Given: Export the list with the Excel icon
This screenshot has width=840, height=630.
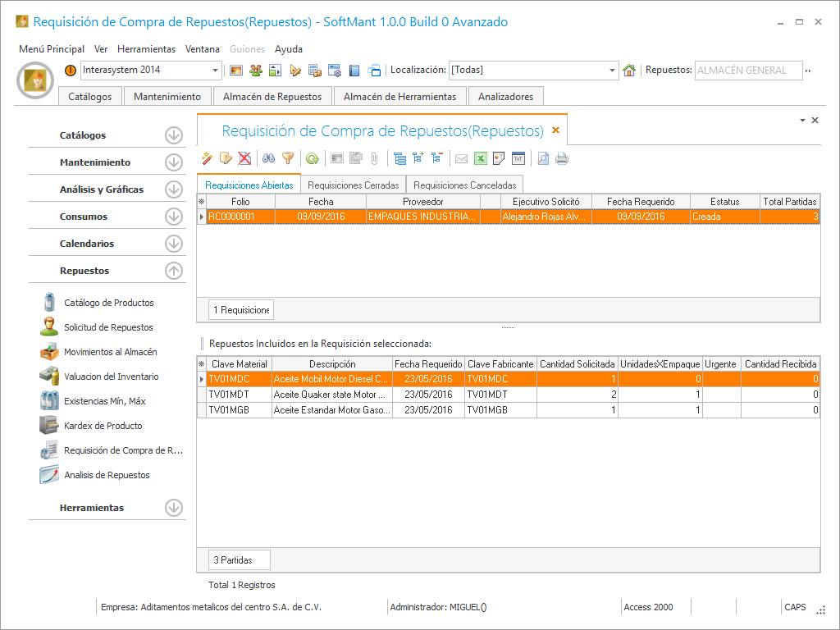Looking at the screenshot, I should pyautogui.click(x=481, y=158).
